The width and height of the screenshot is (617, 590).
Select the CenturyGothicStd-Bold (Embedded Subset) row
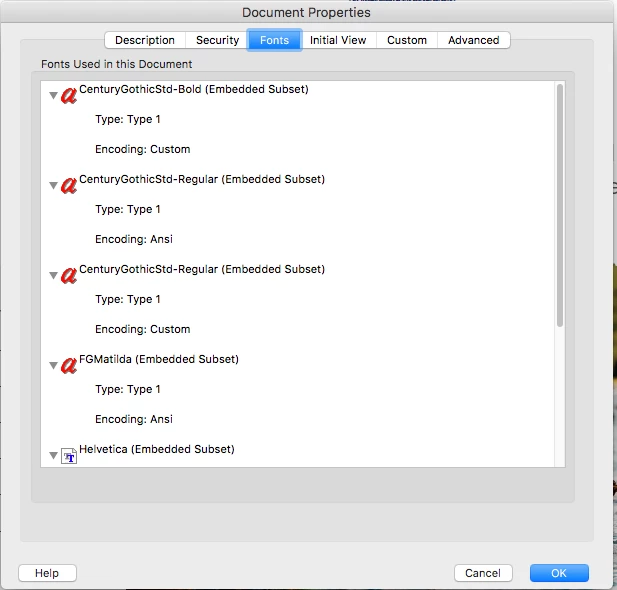194,89
